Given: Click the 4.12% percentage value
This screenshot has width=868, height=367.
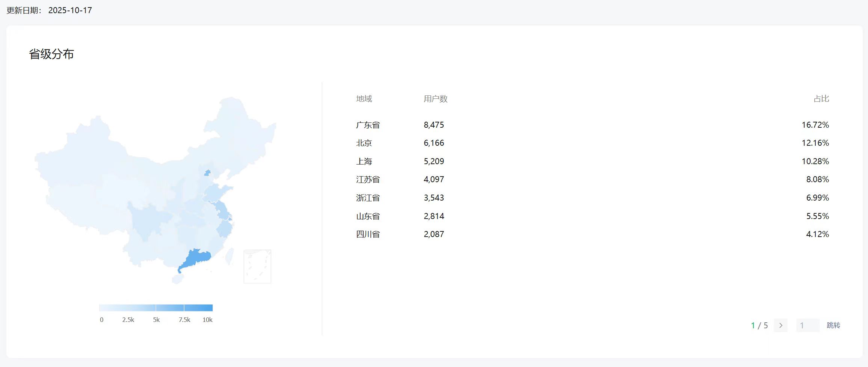Looking at the screenshot, I should coord(818,234).
